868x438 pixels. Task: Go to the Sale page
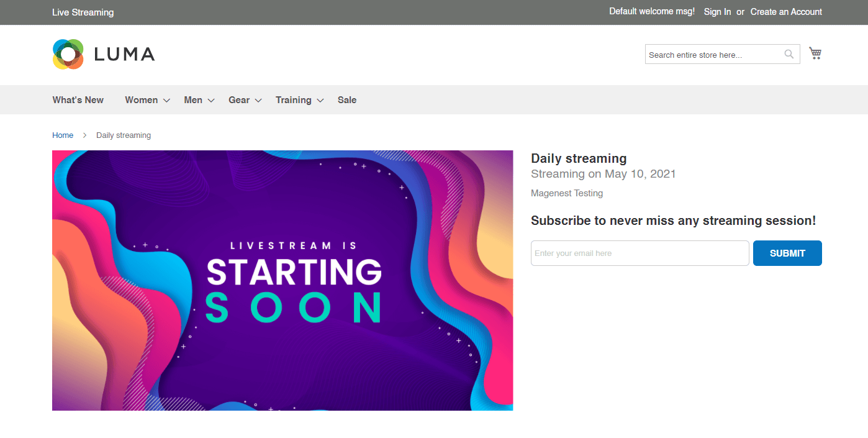tap(347, 100)
